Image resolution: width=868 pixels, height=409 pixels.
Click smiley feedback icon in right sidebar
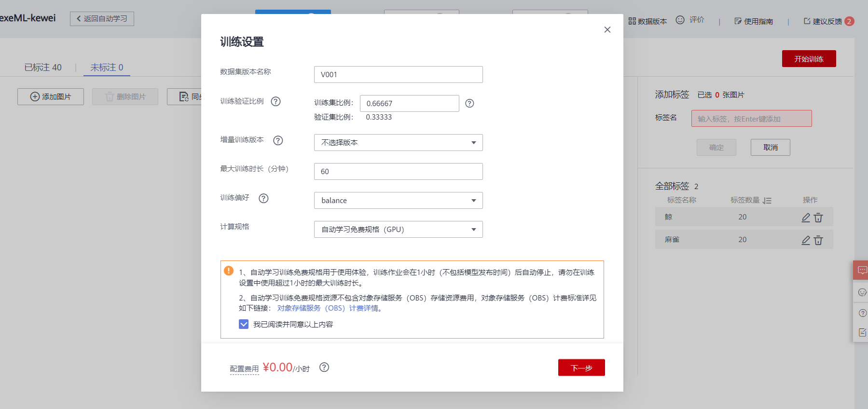click(862, 292)
